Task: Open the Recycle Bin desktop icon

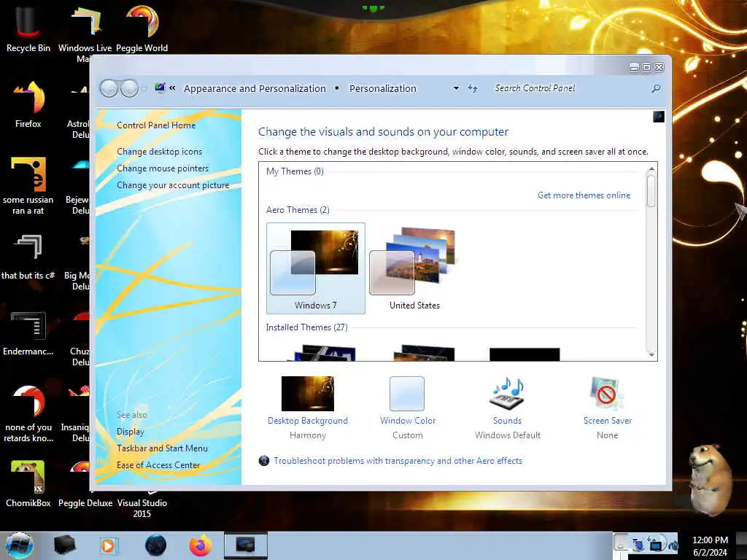Action: (x=28, y=28)
